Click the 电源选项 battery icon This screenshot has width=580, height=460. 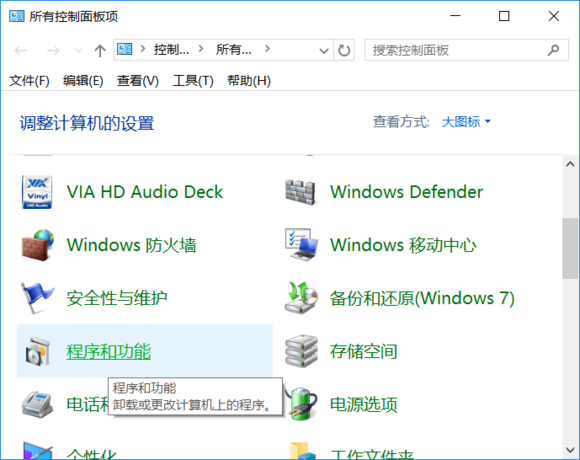tap(303, 404)
